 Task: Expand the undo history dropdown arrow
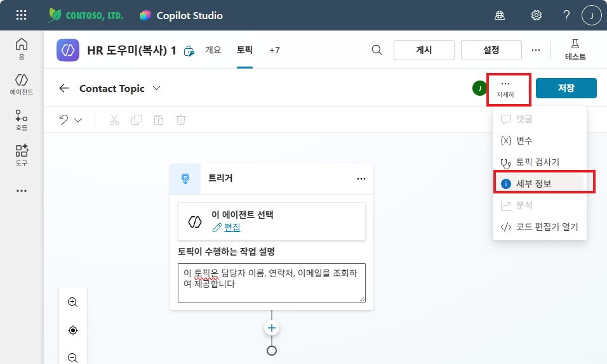pos(78,120)
